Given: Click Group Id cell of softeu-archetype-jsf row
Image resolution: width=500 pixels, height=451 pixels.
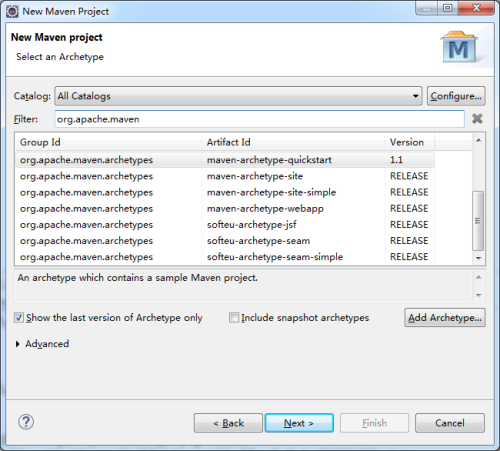Looking at the screenshot, I should (86, 225).
